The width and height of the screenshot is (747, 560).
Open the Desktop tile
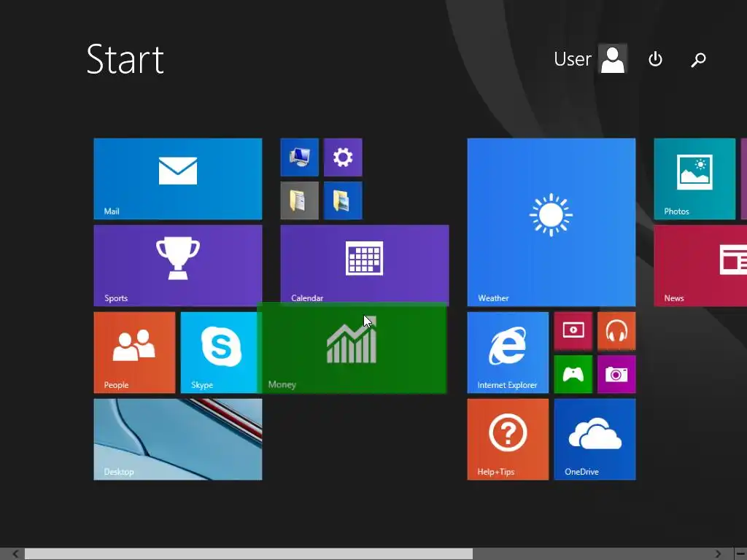coord(178,440)
